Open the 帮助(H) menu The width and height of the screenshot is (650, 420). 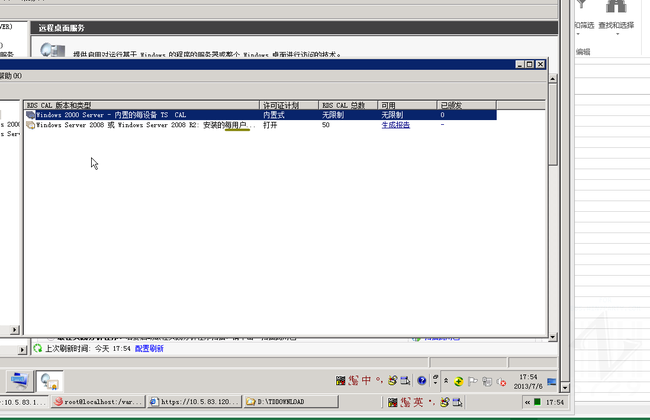11,75
